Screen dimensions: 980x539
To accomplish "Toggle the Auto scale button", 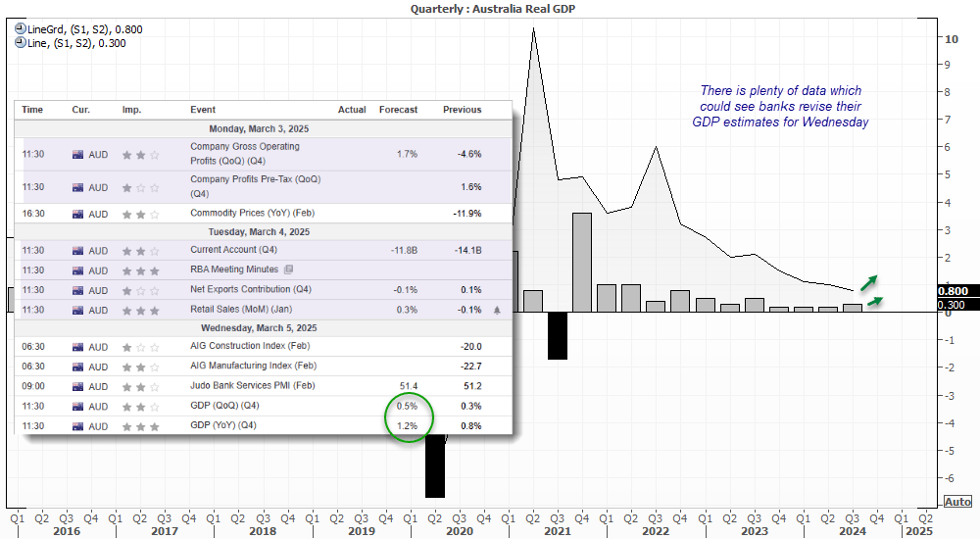I will click(957, 502).
